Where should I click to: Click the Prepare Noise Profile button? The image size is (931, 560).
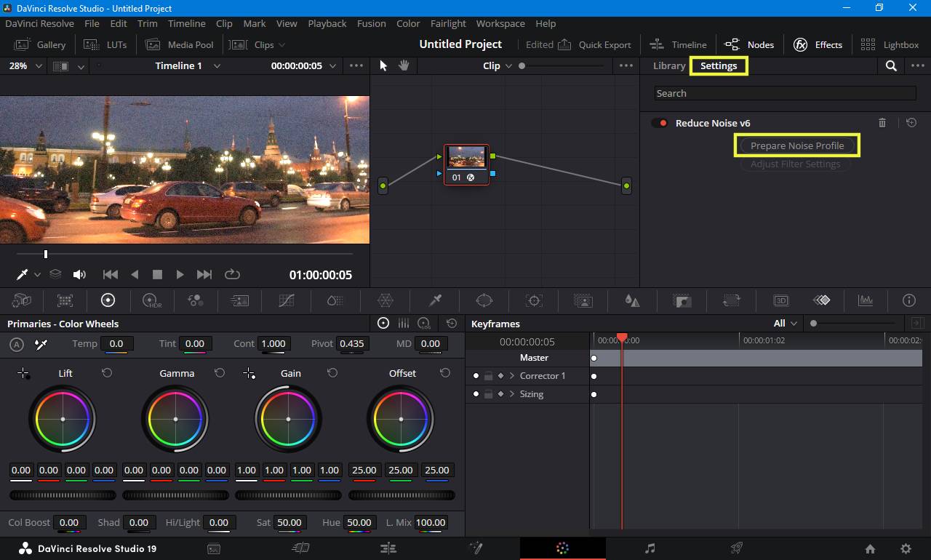pos(797,145)
